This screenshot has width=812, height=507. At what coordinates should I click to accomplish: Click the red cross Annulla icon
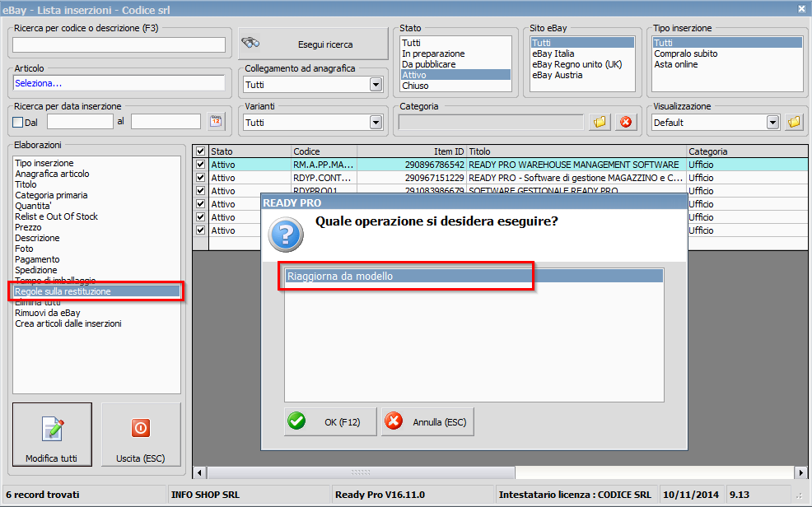coord(394,421)
